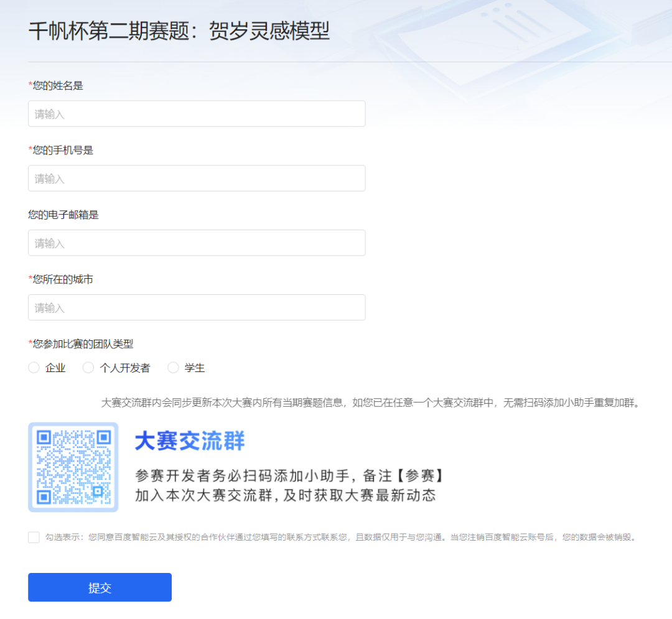This screenshot has width=672, height=619.
Task: Focus the phone number field under 您的手机号是
Action: pos(197,178)
